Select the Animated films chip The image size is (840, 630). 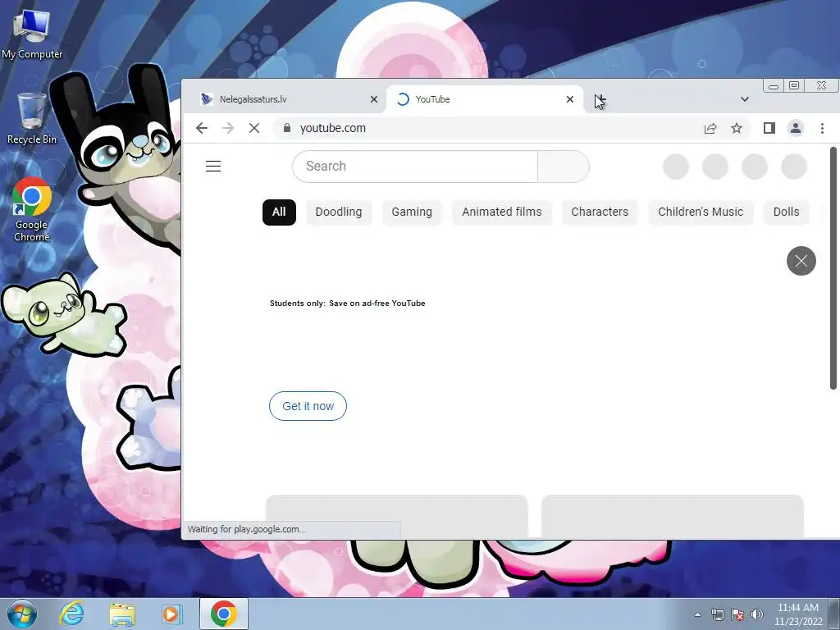pyautogui.click(x=502, y=212)
